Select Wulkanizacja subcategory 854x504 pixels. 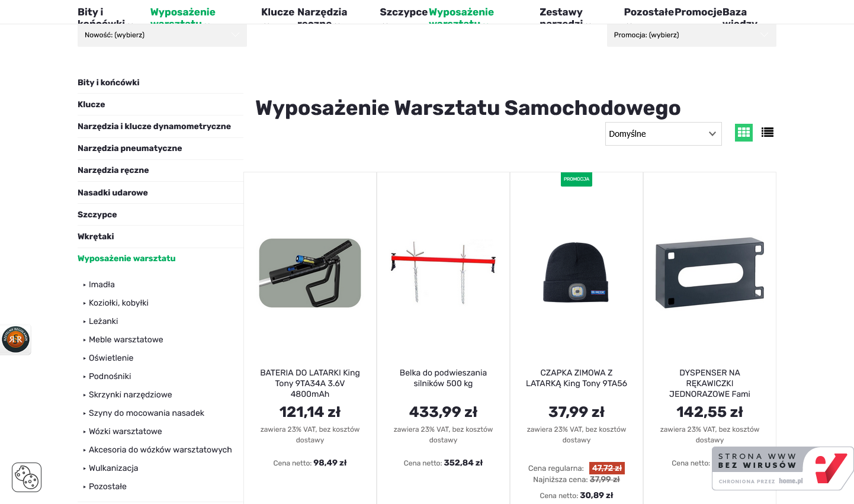pos(114,468)
